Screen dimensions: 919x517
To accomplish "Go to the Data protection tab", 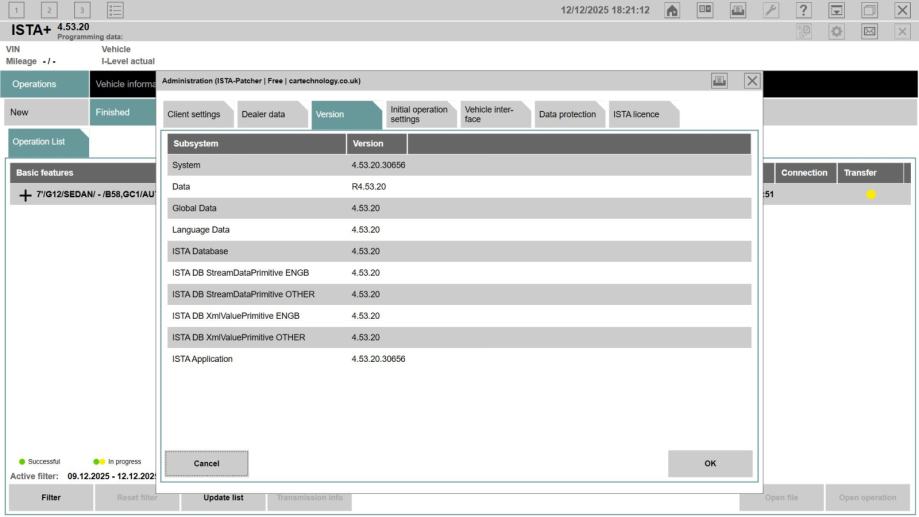I will 567,114.
